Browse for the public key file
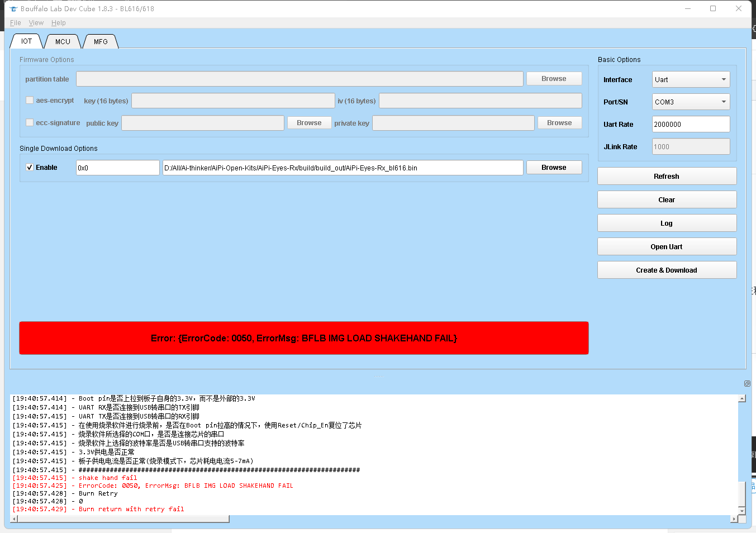This screenshot has height=533, width=756. (x=310, y=123)
